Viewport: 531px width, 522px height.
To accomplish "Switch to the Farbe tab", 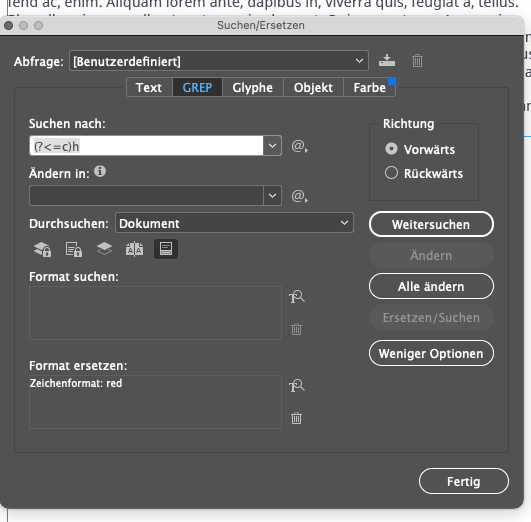I will tap(369, 87).
